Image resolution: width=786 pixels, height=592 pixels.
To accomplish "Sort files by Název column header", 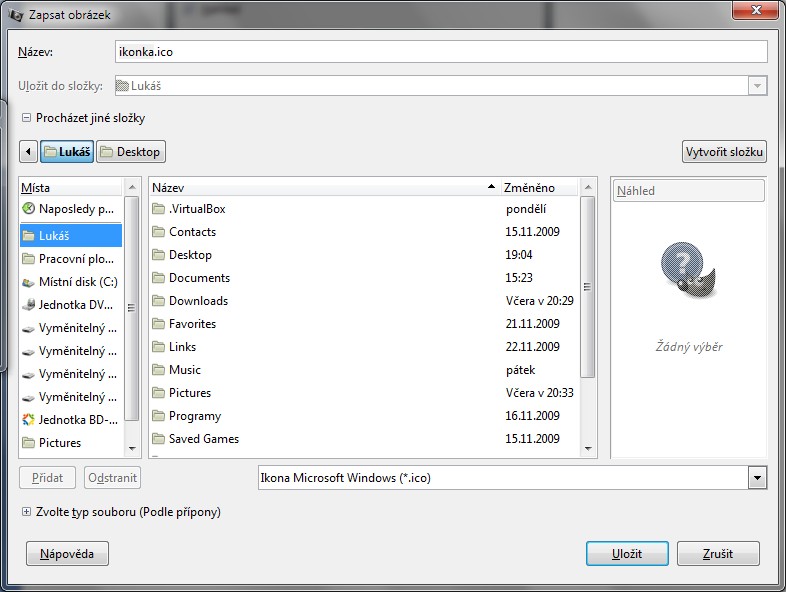I will [324, 188].
